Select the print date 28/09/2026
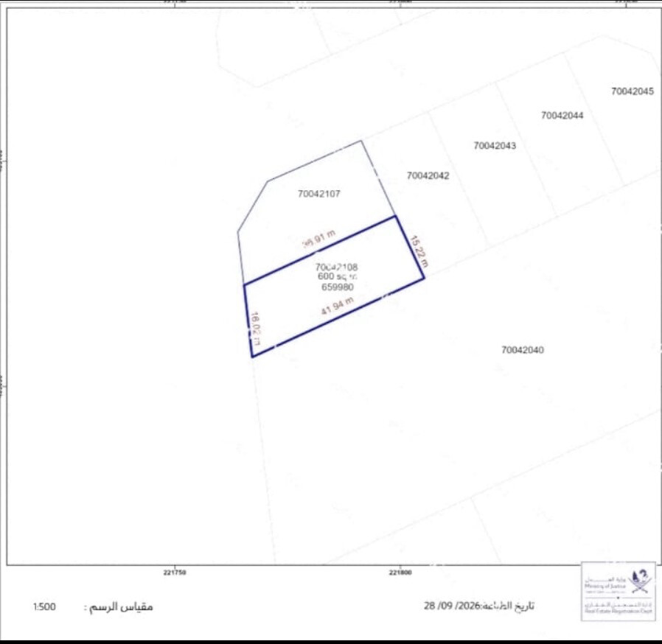The image size is (662, 644). (452, 606)
